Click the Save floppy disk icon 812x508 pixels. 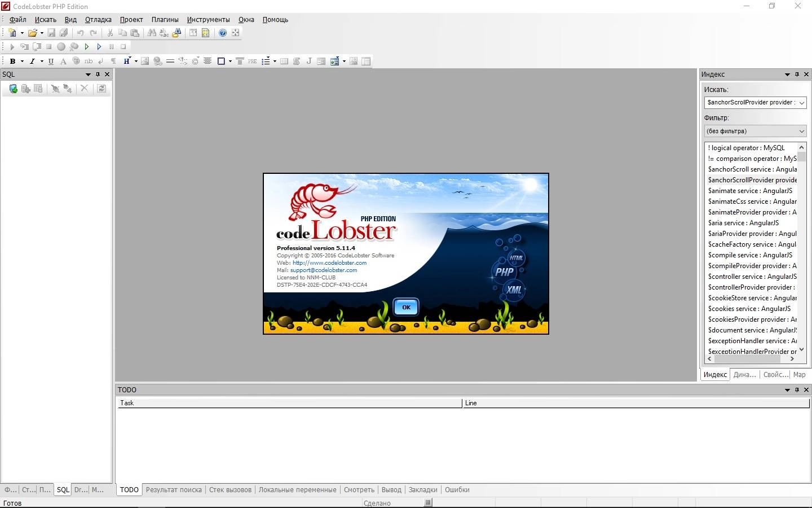click(x=51, y=33)
